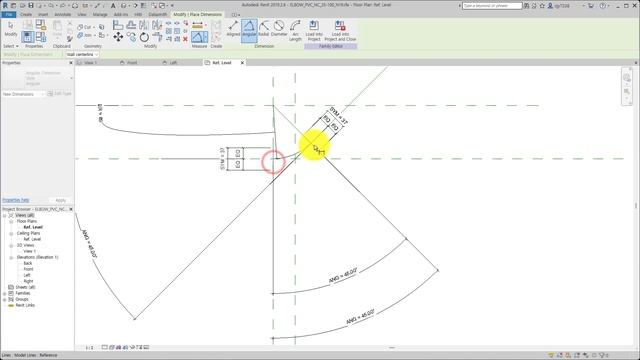Image resolution: width=640 pixels, height=360 pixels.
Task: Select the Copy tool in Modify panel
Action: tap(131, 37)
